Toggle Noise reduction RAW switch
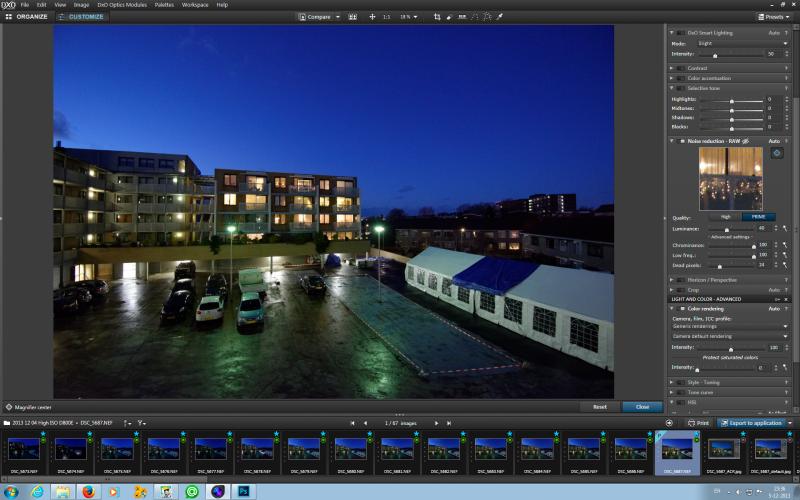The width and height of the screenshot is (800, 500). [681, 141]
